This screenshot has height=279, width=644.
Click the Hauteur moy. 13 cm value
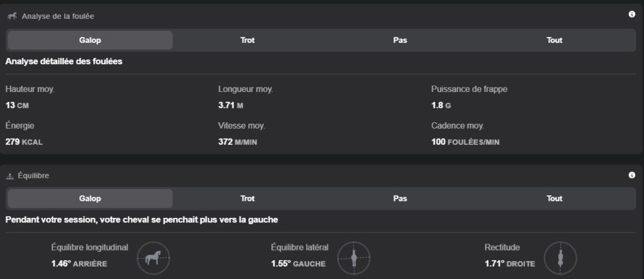(17, 105)
